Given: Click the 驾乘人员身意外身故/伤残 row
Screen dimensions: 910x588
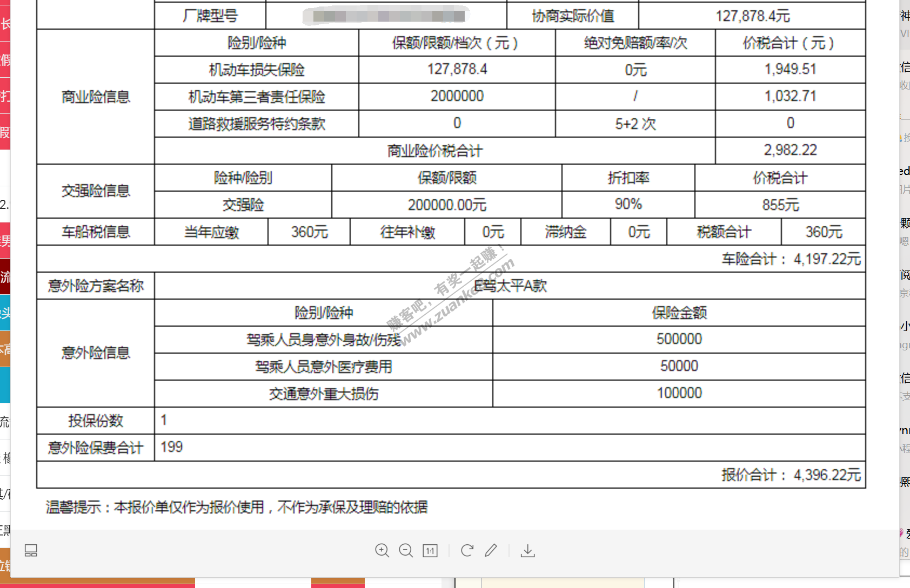Looking at the screenshot, I should (x=324, y=340).
